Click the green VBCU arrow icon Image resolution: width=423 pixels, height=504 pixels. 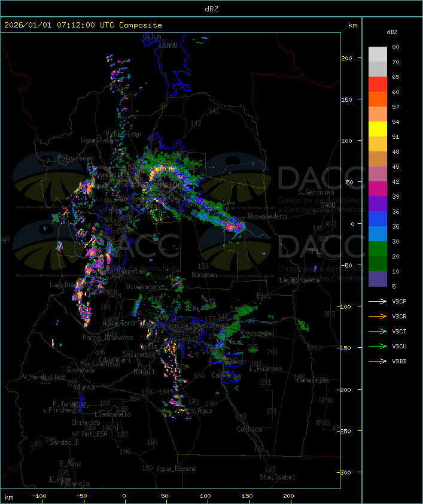(x=378, y=346)
